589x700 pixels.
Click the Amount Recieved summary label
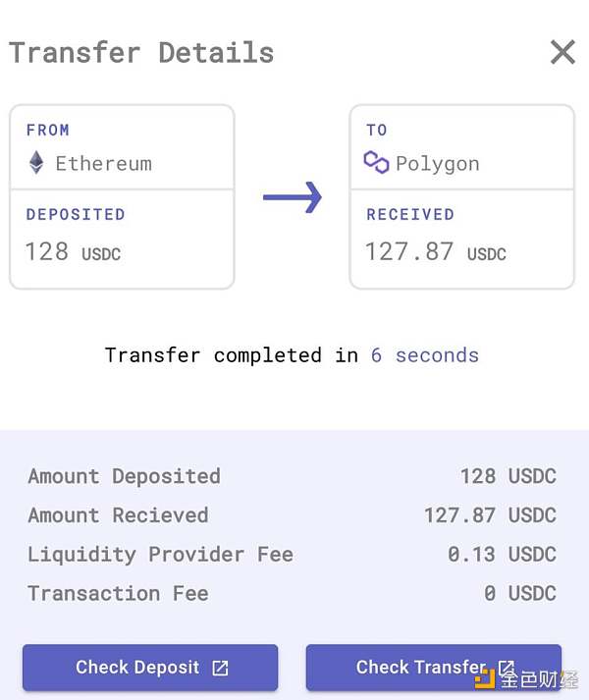[118, 515]
